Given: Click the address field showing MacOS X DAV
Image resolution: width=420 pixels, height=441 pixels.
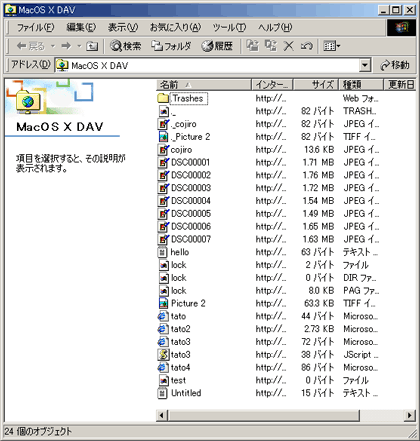Looking at the screenshot, I should pyautogui.click(x=208, y=65).
